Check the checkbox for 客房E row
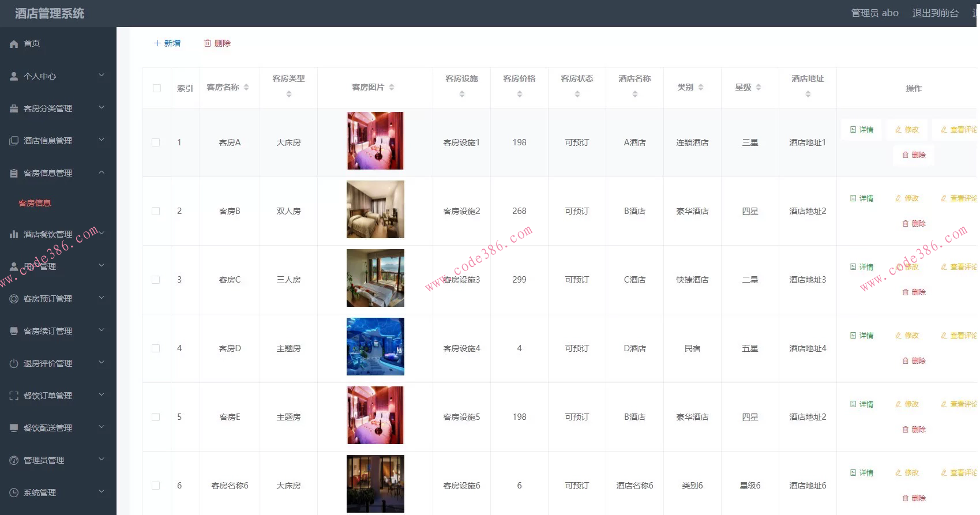This screenshot has width=980, height=515. tap(156, 417)
